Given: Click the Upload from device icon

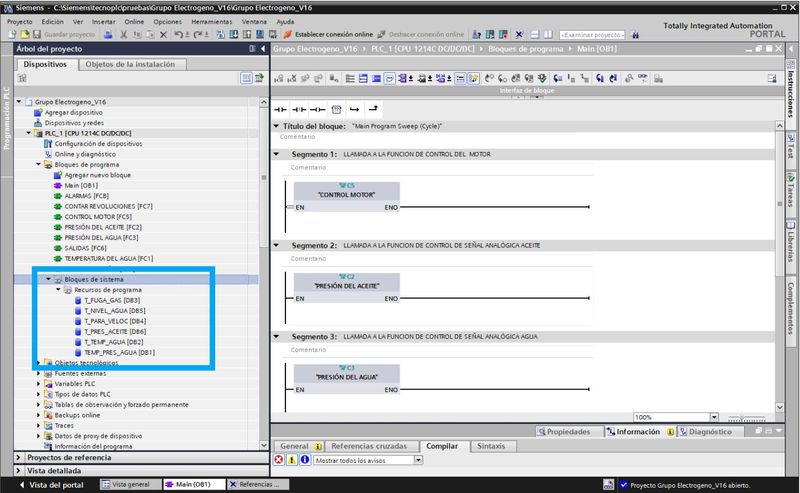Looking at the screenshot, I should (x=247, y=35).
